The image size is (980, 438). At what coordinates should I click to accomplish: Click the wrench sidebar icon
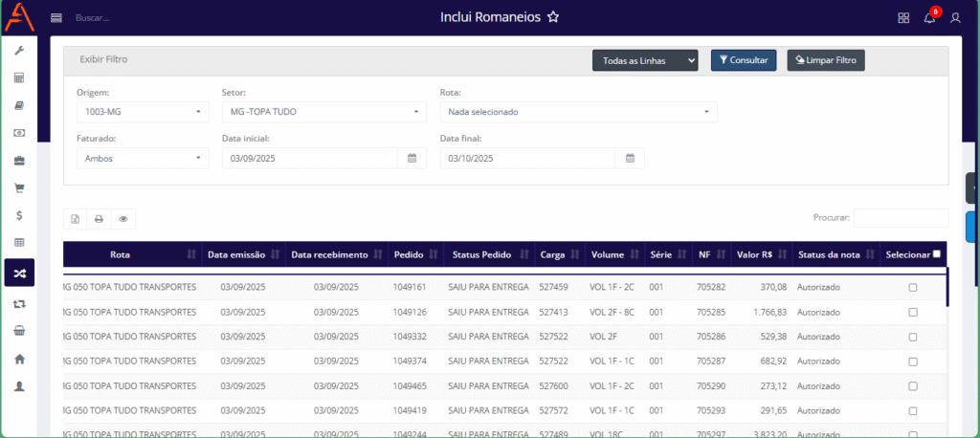click(19, 50)
